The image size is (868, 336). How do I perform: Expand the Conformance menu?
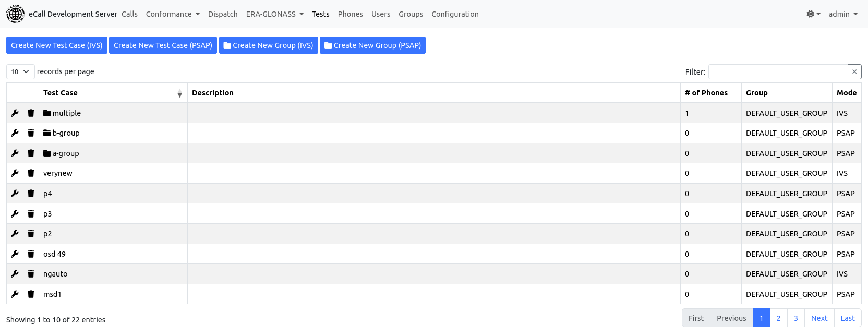[172, 14]
